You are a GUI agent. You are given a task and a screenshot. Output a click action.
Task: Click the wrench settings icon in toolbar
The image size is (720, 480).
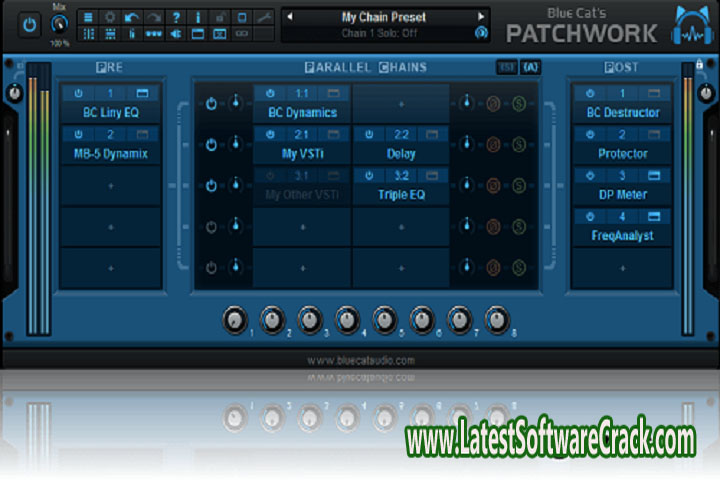[264, 17]
